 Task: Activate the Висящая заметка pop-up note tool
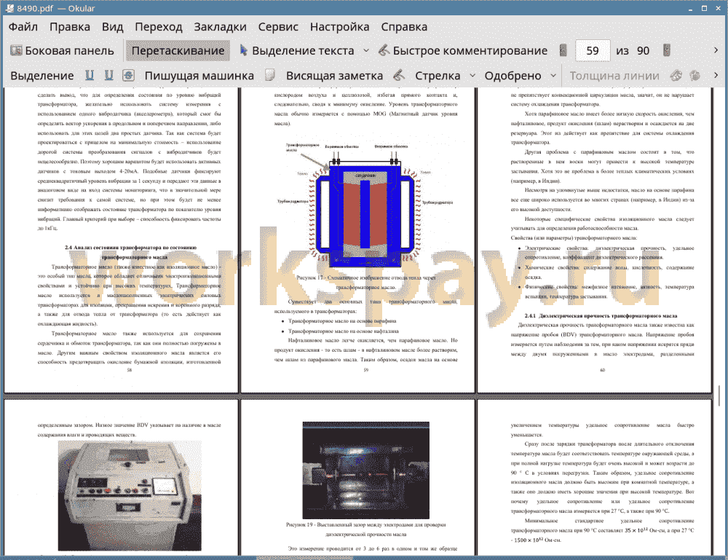coord(334,76)
